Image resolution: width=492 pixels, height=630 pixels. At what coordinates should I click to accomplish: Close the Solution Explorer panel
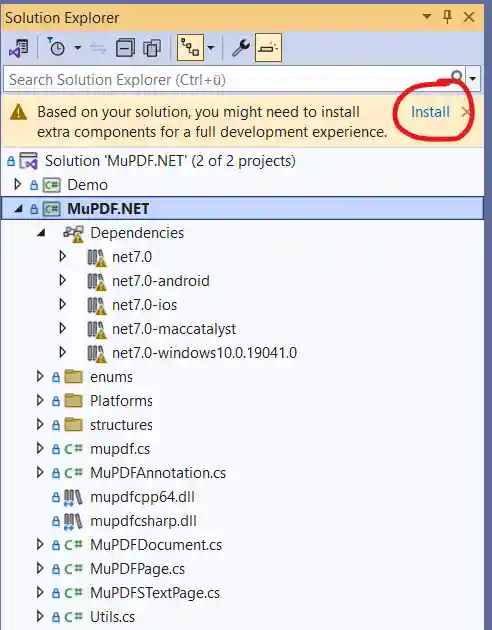click(x=469, y=17)
